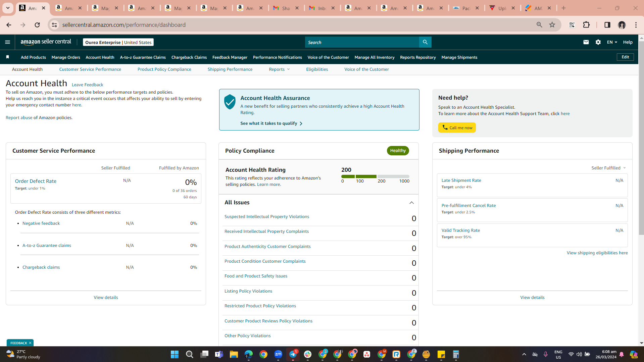Click the Amazon Seller Central logo
Screen dimensions: 644x362
click(46, 42)
